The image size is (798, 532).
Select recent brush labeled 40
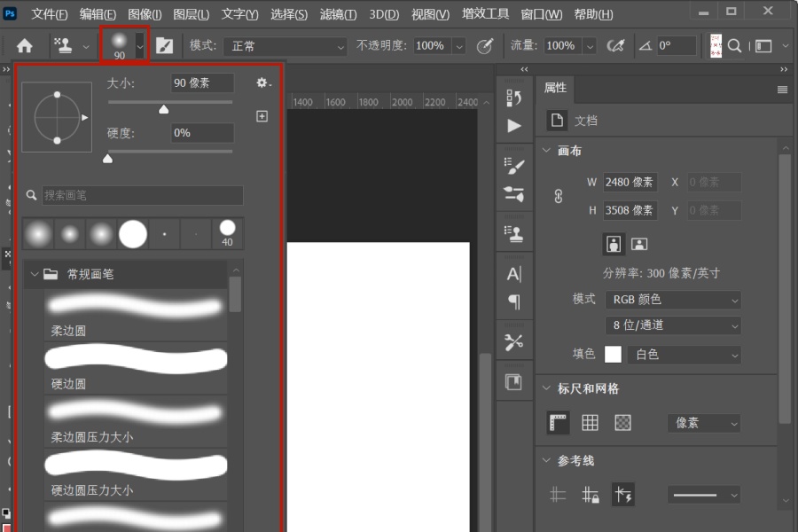point(228,234)
